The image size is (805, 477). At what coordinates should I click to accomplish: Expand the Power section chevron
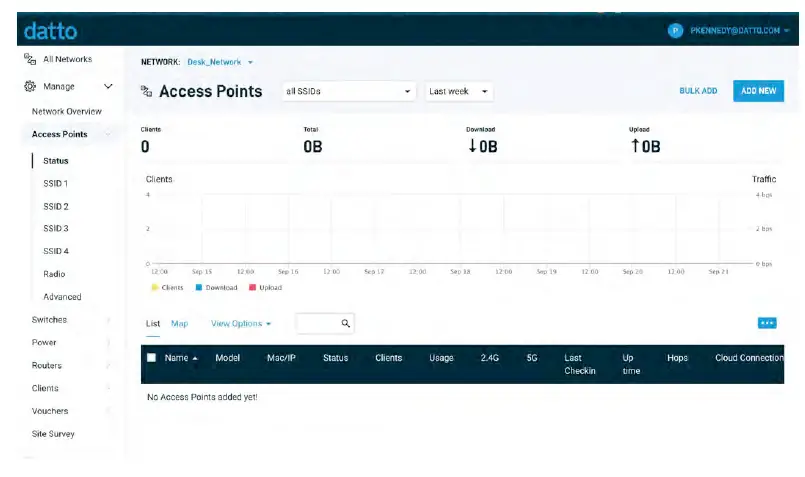(x=108, y=342)
